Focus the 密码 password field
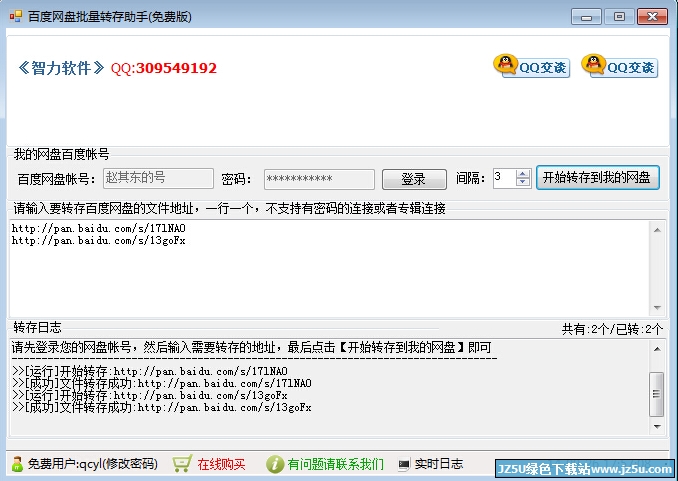 point(319,179)
